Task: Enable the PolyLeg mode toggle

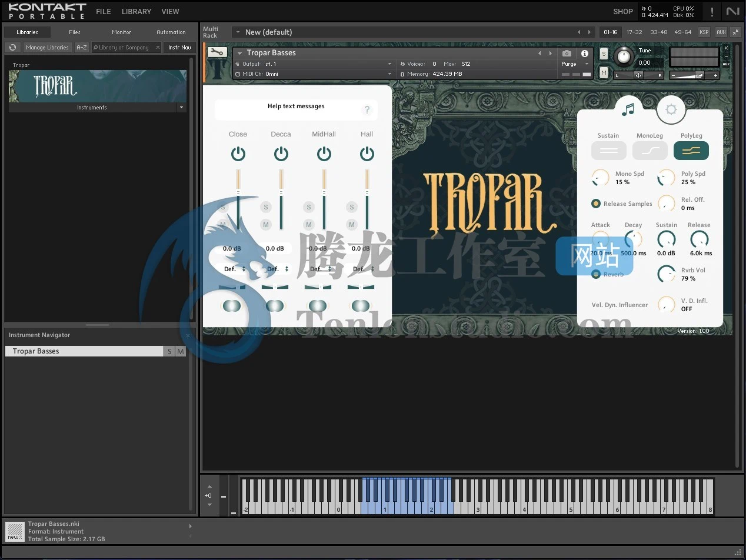Action: click(691, 151)
